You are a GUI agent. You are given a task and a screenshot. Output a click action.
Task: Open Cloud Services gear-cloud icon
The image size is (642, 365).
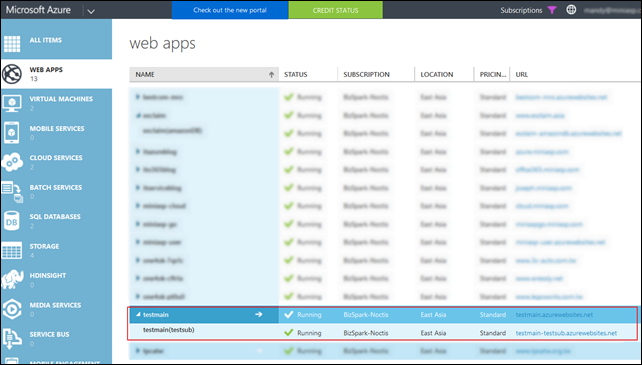[x=12, y=162]
